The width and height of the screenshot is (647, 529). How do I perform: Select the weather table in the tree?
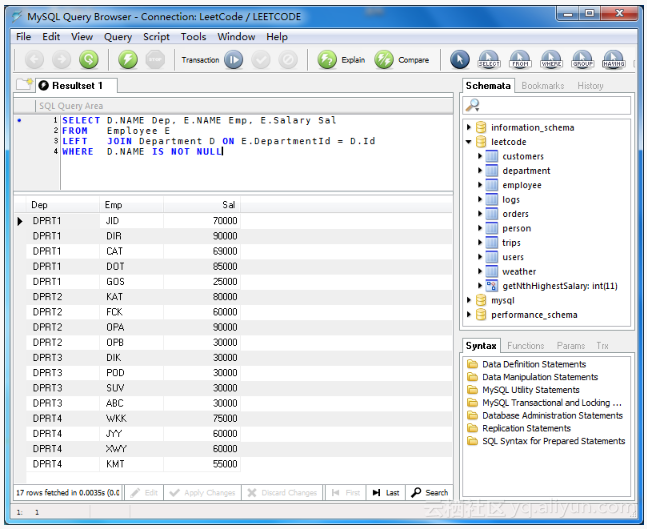(x=519, y=272)
